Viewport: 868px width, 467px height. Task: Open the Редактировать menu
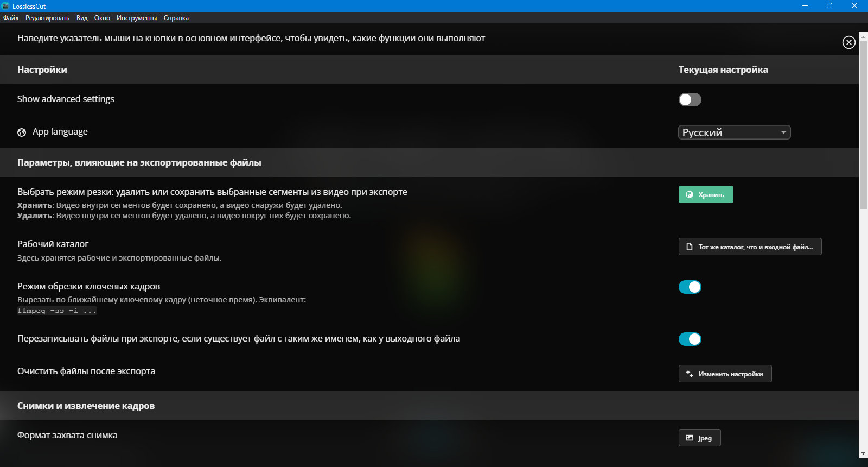[48, 18]
